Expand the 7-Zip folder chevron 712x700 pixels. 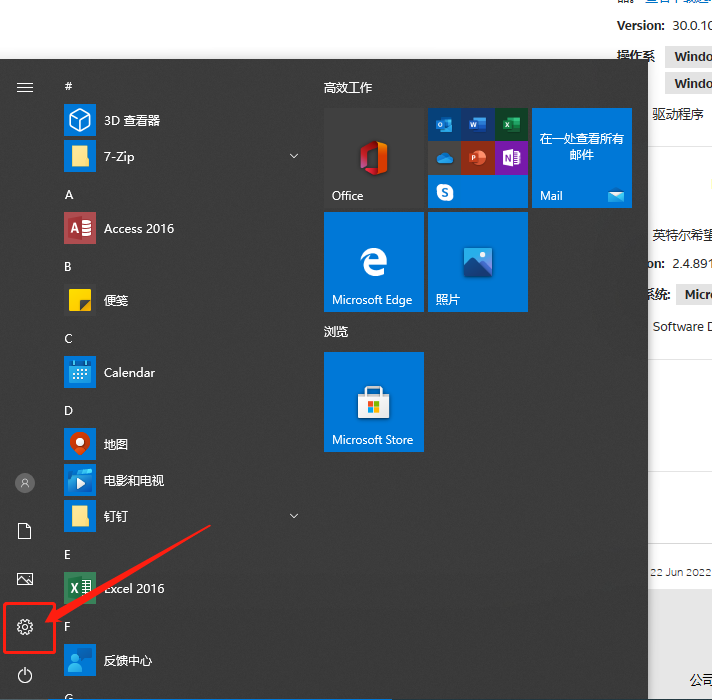tap(294, 157)
